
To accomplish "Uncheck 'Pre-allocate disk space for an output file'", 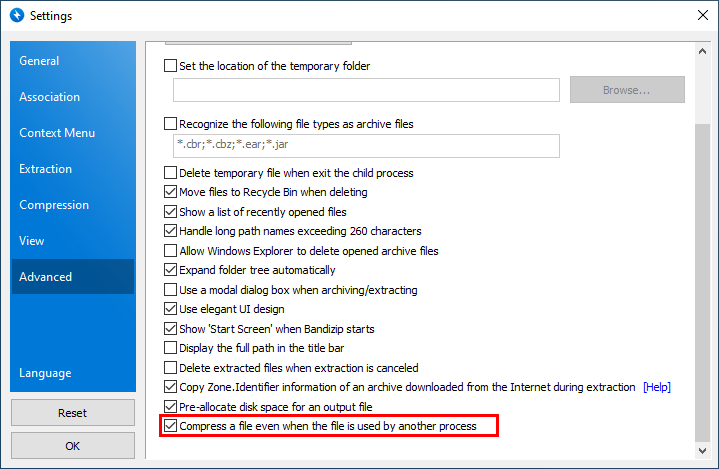I will [170, 407].
